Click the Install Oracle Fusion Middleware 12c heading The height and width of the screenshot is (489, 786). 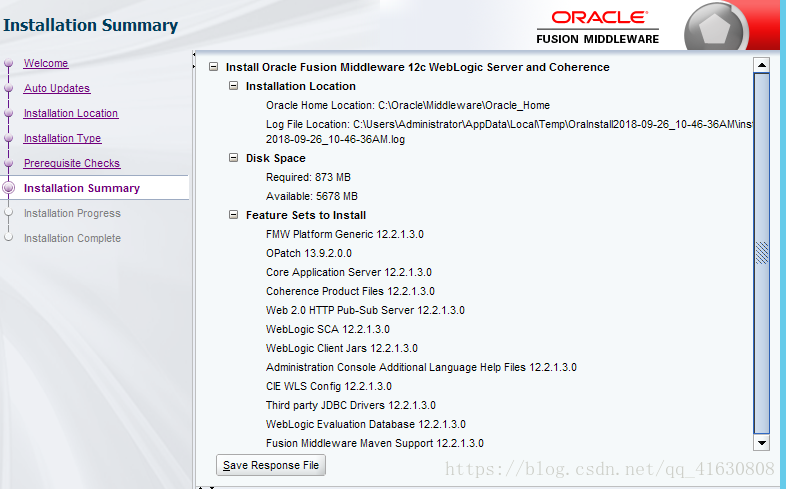point(418,67)
